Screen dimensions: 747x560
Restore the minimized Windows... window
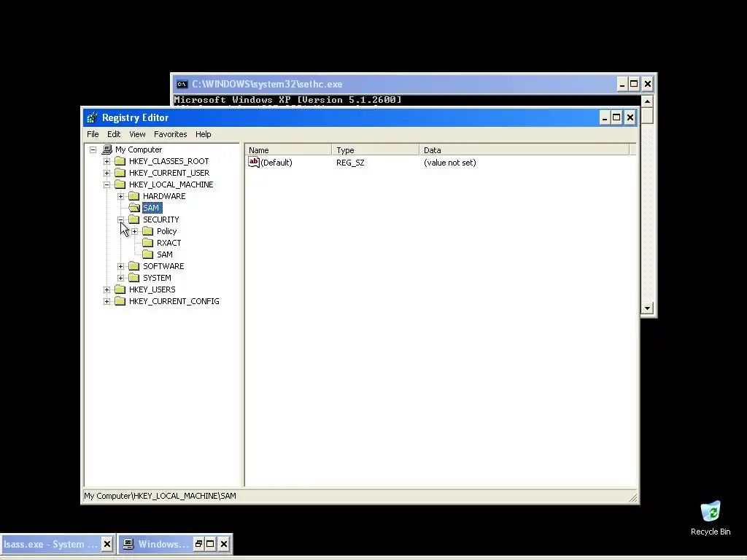[x=198, y=544]
